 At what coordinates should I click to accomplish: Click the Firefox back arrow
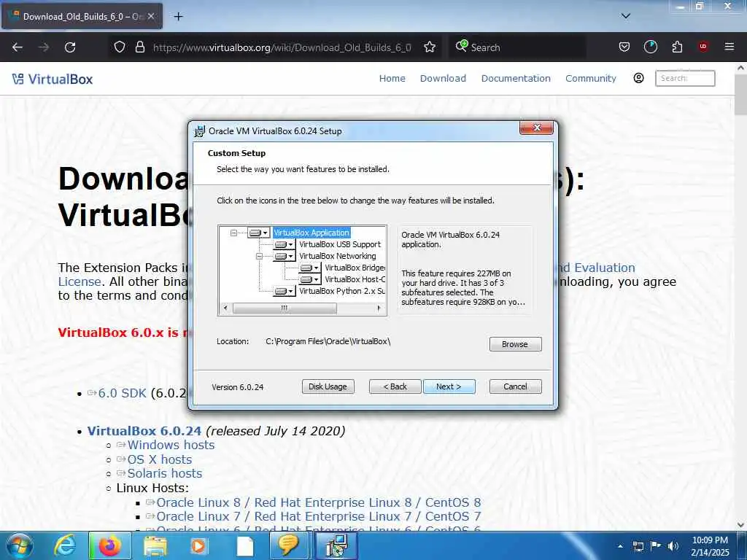point(18,47)
